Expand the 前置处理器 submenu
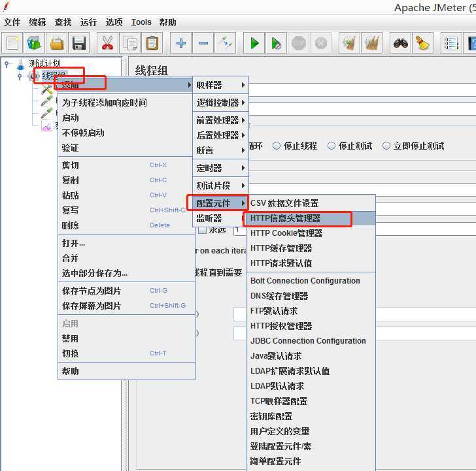 (221, 120)
